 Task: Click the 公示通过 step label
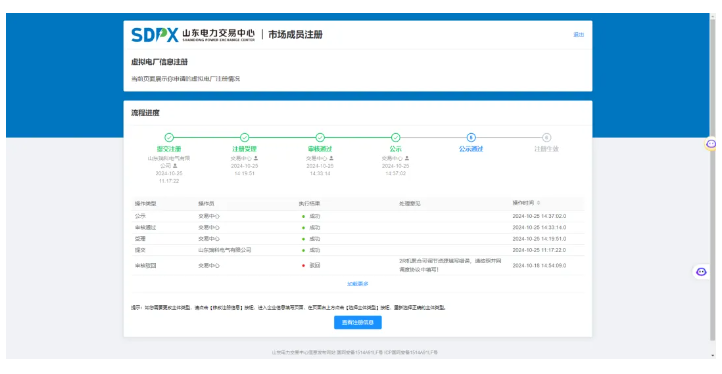click(x=471, y=149)
